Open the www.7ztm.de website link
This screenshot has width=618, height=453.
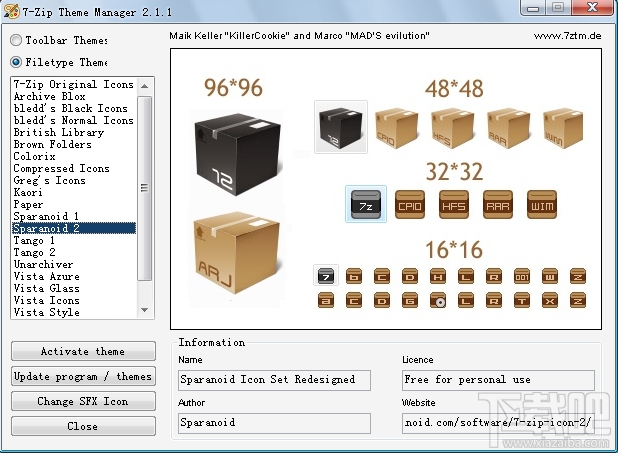568,35
